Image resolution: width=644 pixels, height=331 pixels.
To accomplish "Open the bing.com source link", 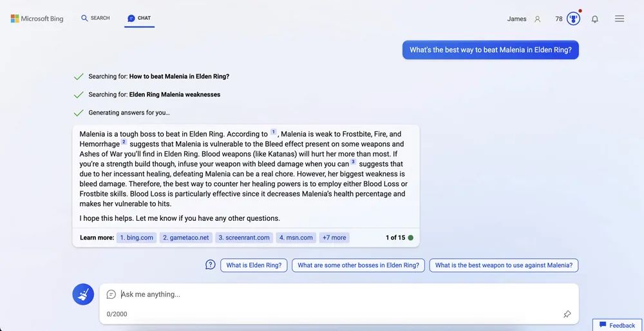I will click(x=137, y=238).
